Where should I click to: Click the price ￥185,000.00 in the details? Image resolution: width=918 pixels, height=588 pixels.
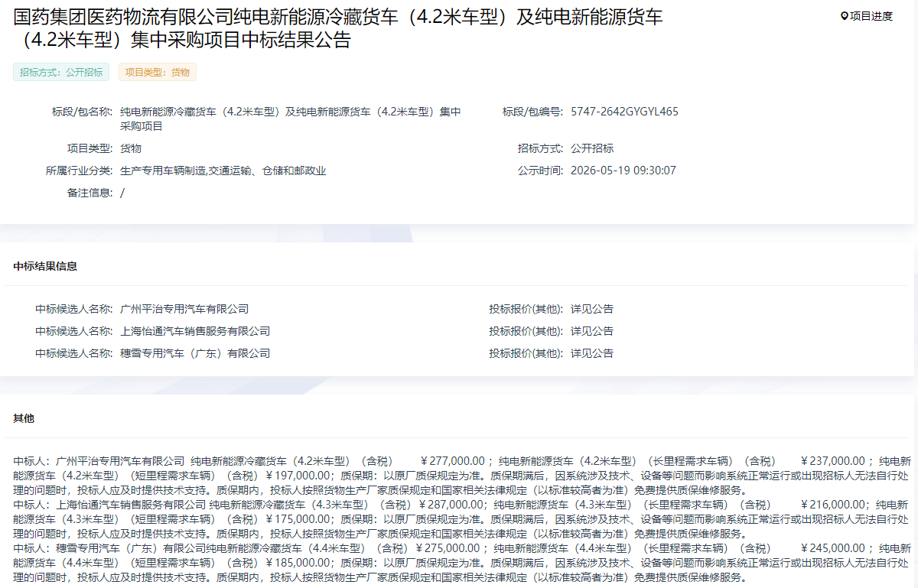[298, 563]
